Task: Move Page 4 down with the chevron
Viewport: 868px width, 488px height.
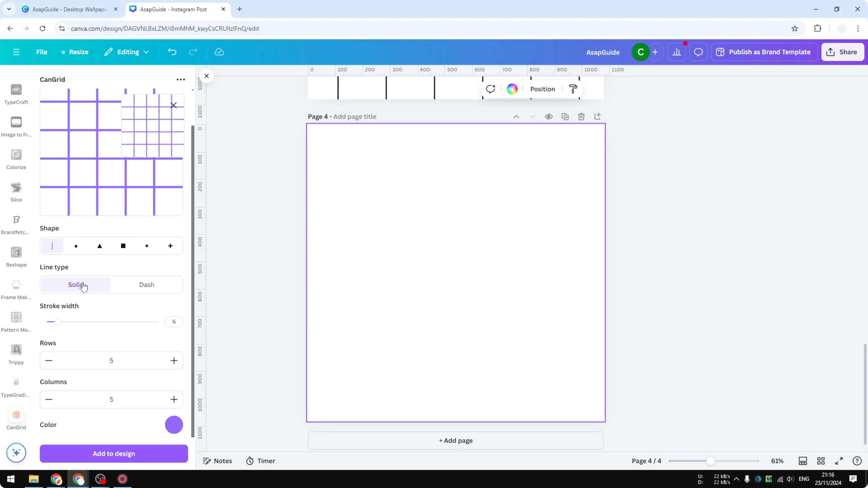Action: [532, 116]
